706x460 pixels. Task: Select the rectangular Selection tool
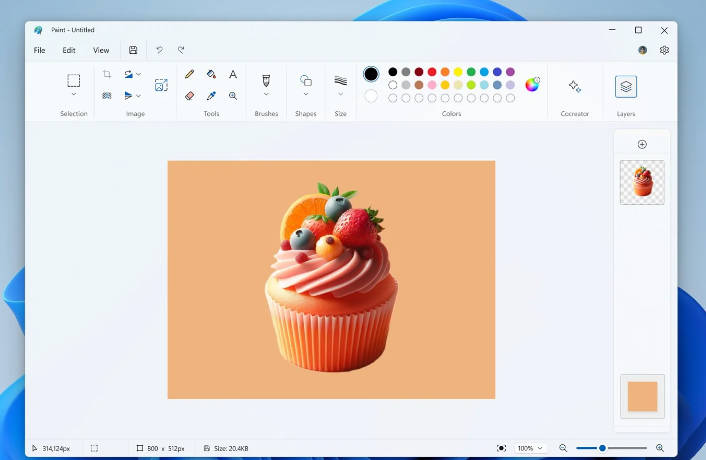pos(74,81)
